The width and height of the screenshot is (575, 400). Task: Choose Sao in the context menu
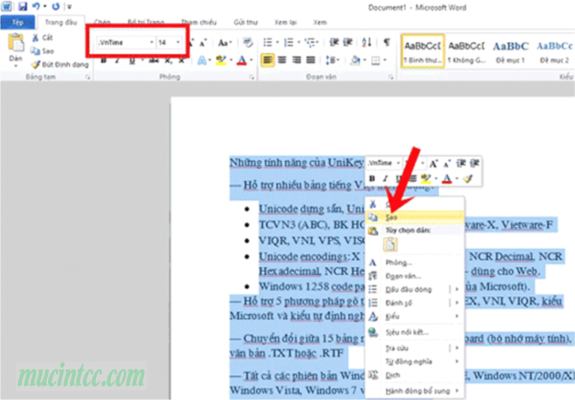coord(415,217)
